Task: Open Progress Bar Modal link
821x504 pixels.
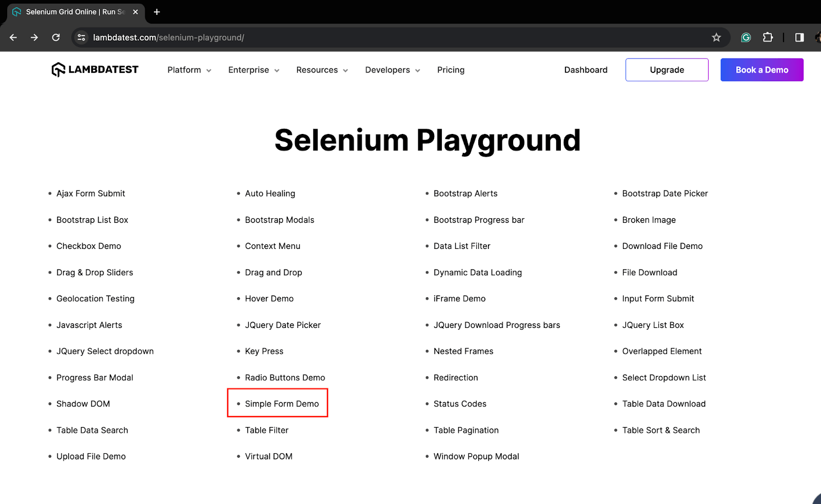Action: (x=95, y=378)
